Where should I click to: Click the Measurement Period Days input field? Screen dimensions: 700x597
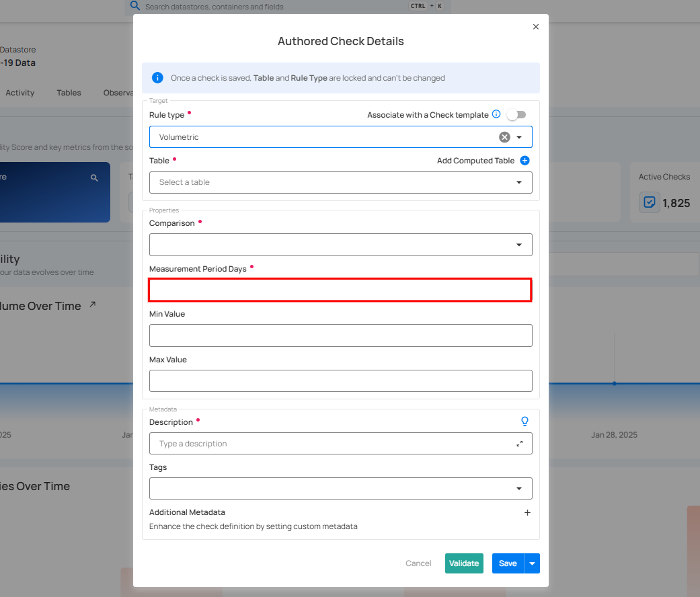tap(340, 290)
